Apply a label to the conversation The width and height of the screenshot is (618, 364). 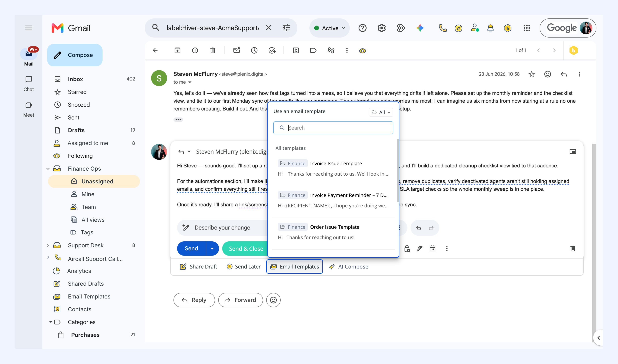313,50
